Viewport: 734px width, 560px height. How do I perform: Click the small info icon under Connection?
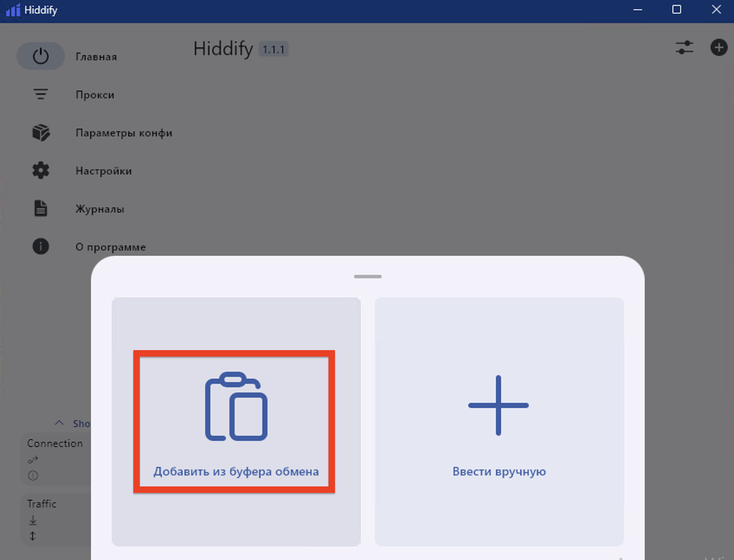coord(33,476)
